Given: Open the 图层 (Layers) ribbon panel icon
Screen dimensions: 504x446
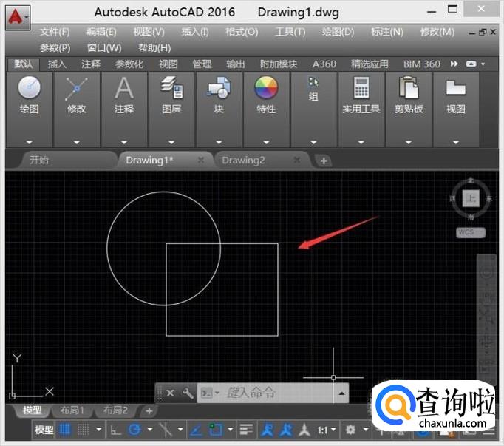Looking at the screenshot, I should [171, 87].
